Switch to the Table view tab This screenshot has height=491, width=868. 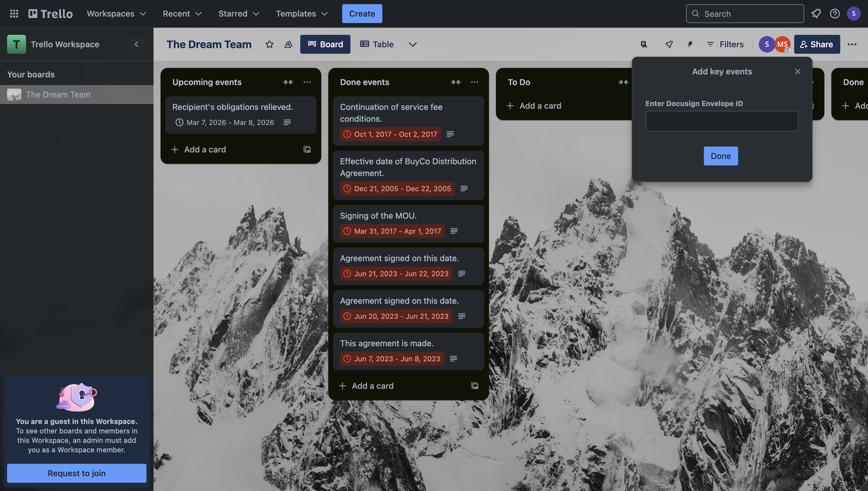(x=377, y=44)
